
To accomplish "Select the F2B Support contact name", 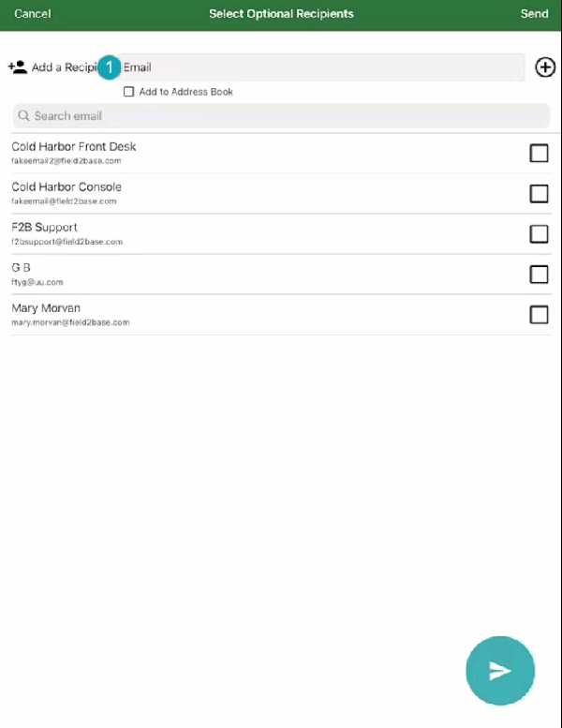I will click(x=44, y=228).
